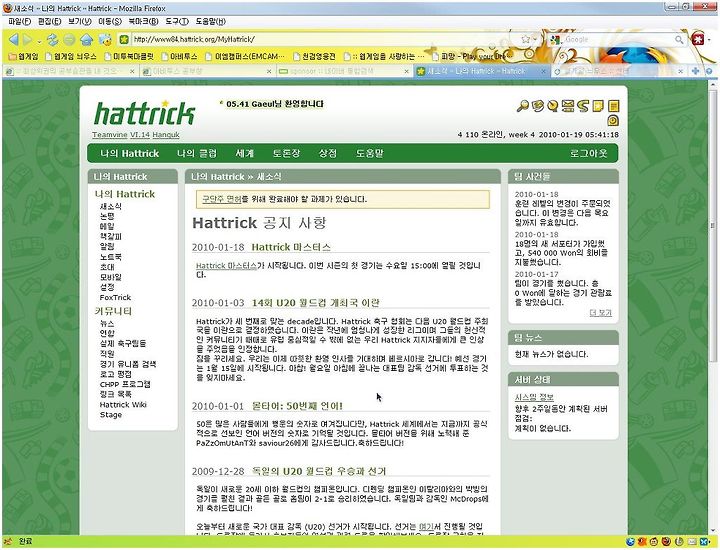The image size is (720, 550).
Task: Open the 북마크(B) menu
Action: click(x=143, y=21)
